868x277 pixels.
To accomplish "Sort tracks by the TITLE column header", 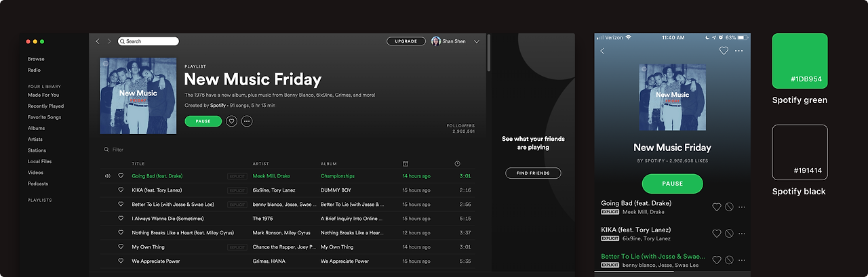I will 138,164.
